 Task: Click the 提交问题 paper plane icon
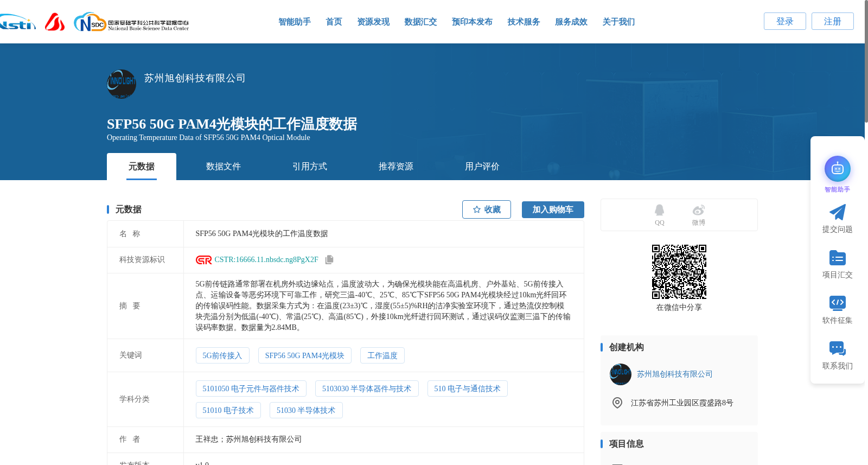pos(837,212)
